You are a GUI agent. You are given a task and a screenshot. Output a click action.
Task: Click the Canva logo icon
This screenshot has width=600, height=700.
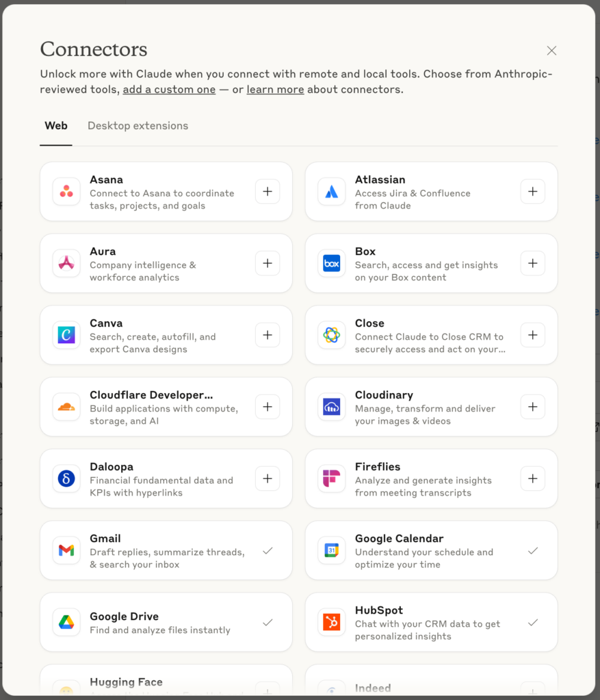pyautogui.click(x=66, y=335)
